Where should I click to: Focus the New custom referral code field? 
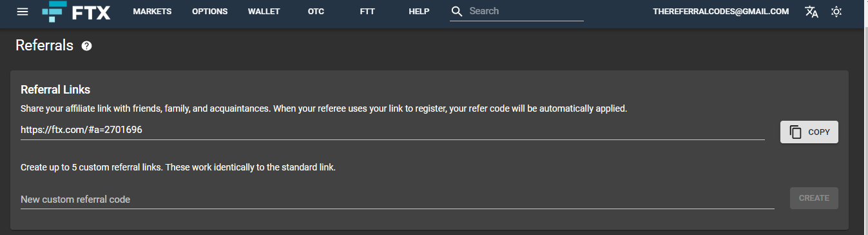coord(397,199)
